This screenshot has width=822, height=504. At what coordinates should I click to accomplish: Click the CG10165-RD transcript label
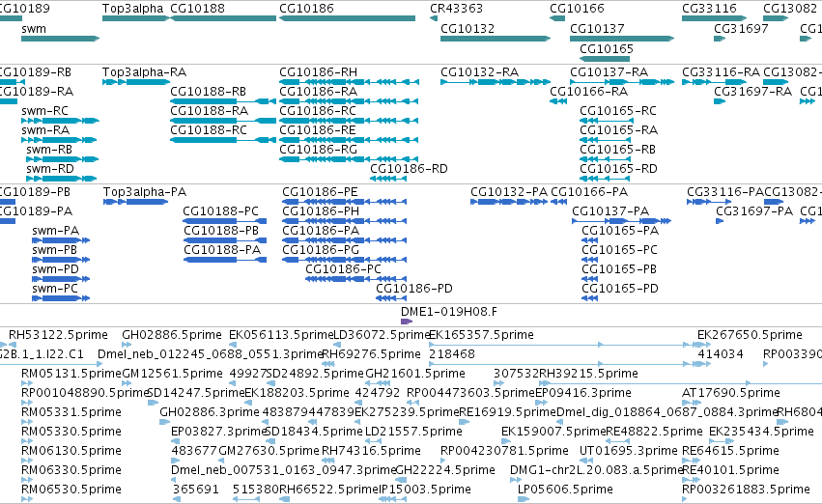point(618,169)
